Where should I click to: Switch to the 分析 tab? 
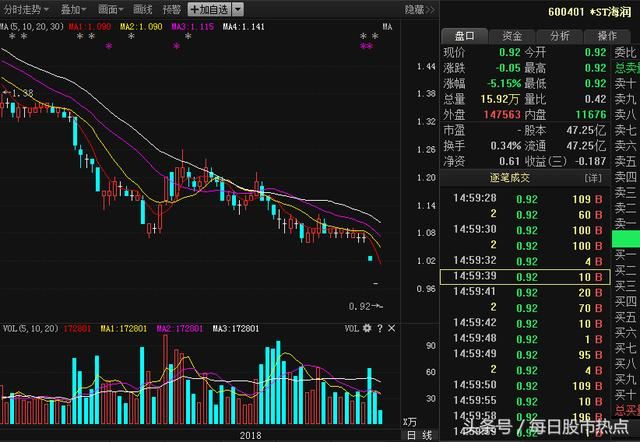(559, 36)
